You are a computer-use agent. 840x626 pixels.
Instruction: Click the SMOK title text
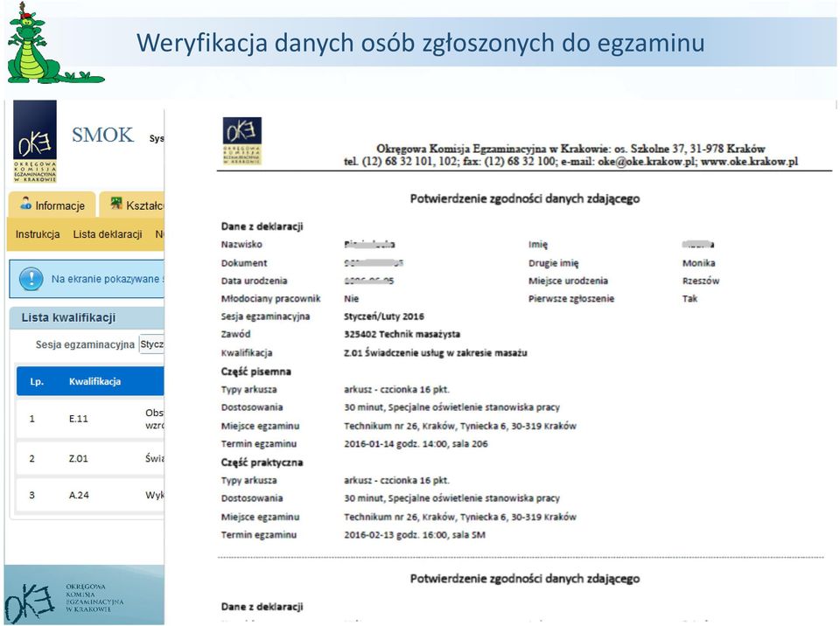tap(103, 135)
